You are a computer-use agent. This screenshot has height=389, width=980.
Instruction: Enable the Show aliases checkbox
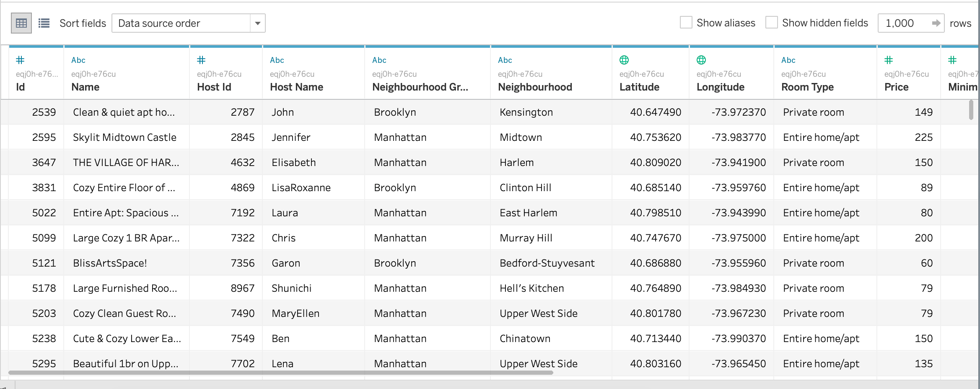click(686, 23)
